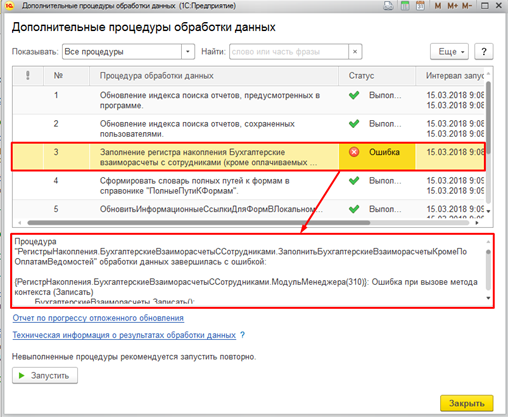The height and width of the screenshot is (417, 508).
Task: Open the 'Показывать' procedures dropdown
Action: (188, 52)
